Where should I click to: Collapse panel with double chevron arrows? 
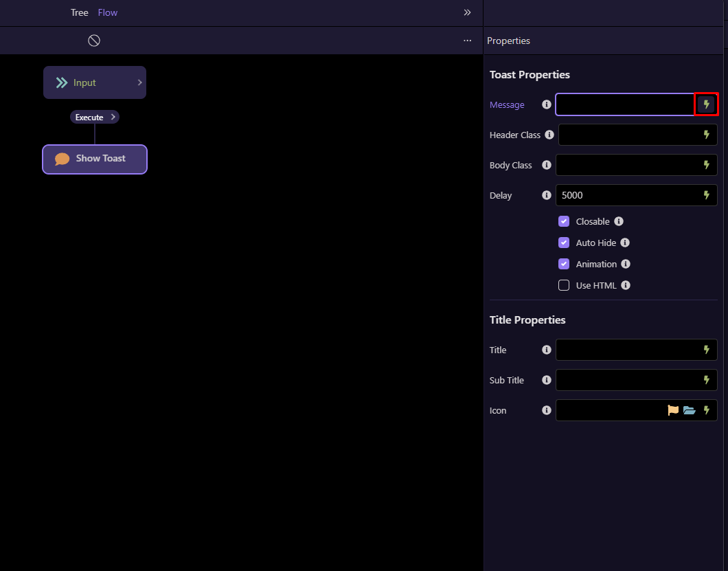pos(467,12)
